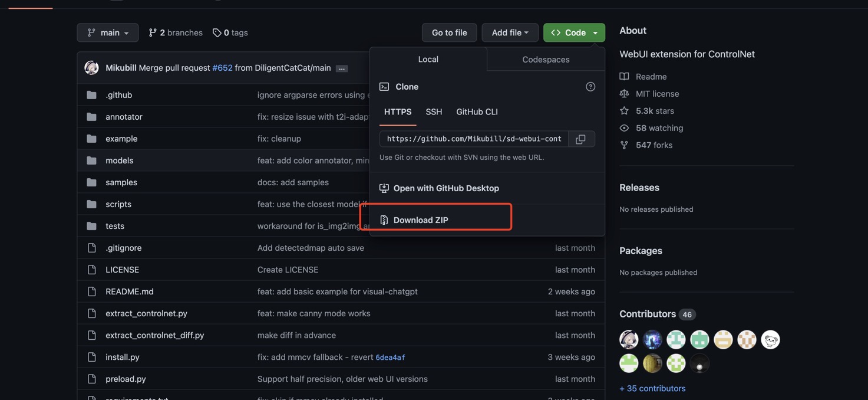The width and height of the screenshot is (868, 400).
Task: View the 2 branches link
Action: coord(176,32)
